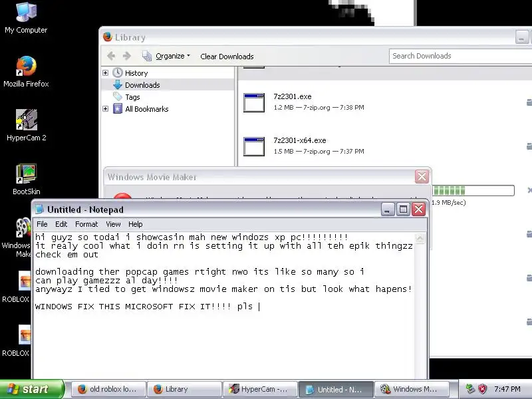
Task: Switch to the Library taskbar button
Action: click(184, 389)
